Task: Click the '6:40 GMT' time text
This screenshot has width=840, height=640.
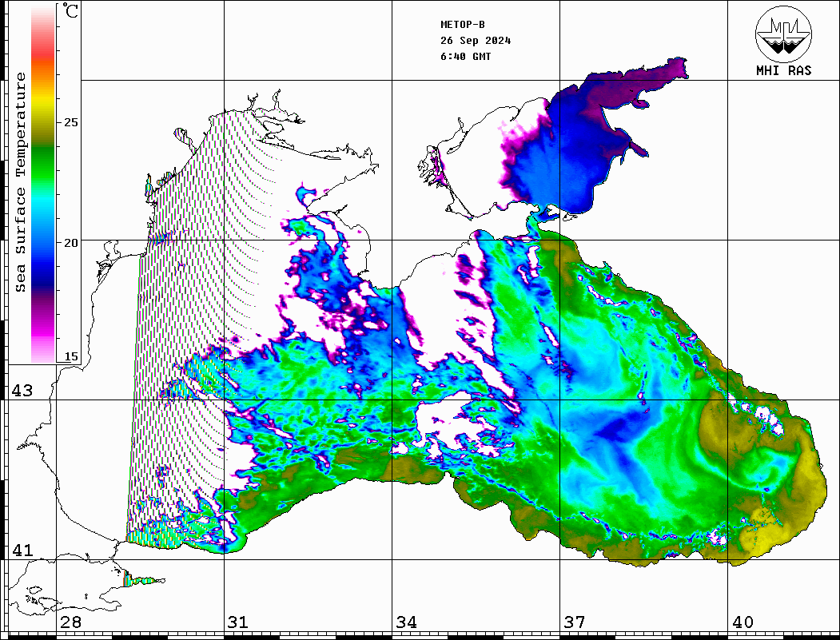Action: 465,56
